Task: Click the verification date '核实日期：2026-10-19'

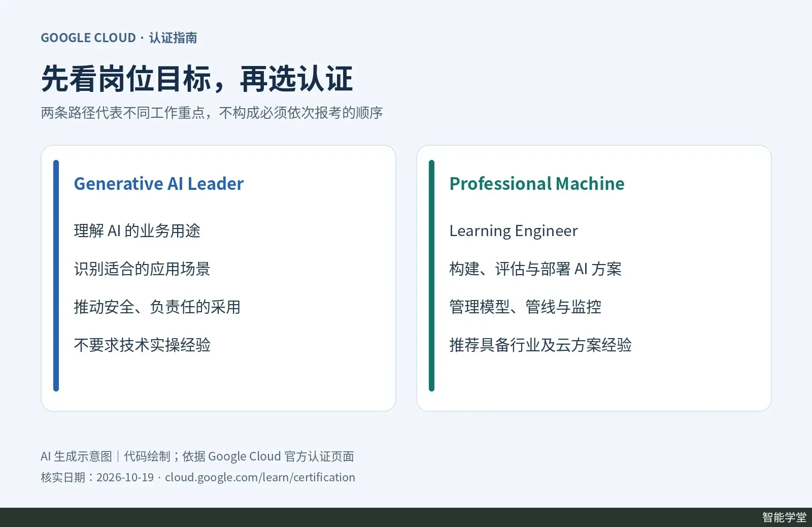Action: tap(97, 478)
